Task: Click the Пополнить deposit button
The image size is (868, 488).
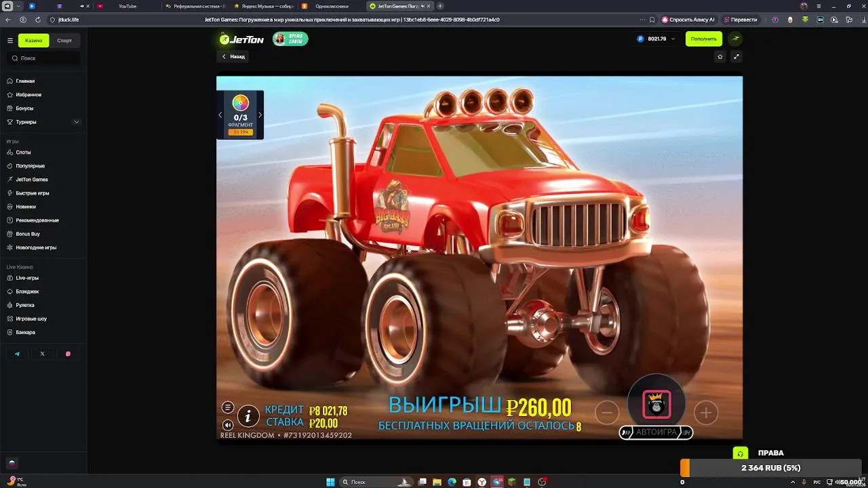Action: (x=703, y=39)
